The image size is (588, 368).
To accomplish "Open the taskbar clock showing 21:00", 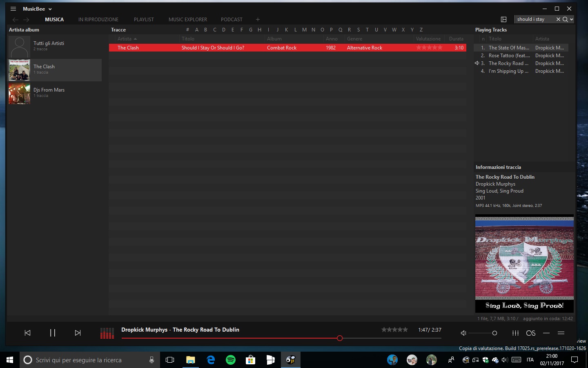I will 552,360.
